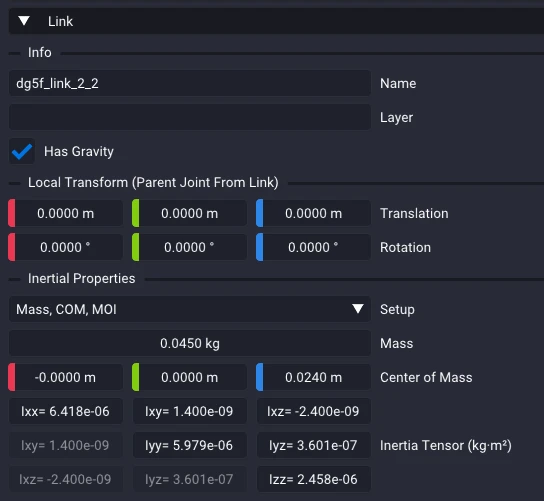Click the Layer label
This screenshot has width=544, height=501.
coord(397,117)
